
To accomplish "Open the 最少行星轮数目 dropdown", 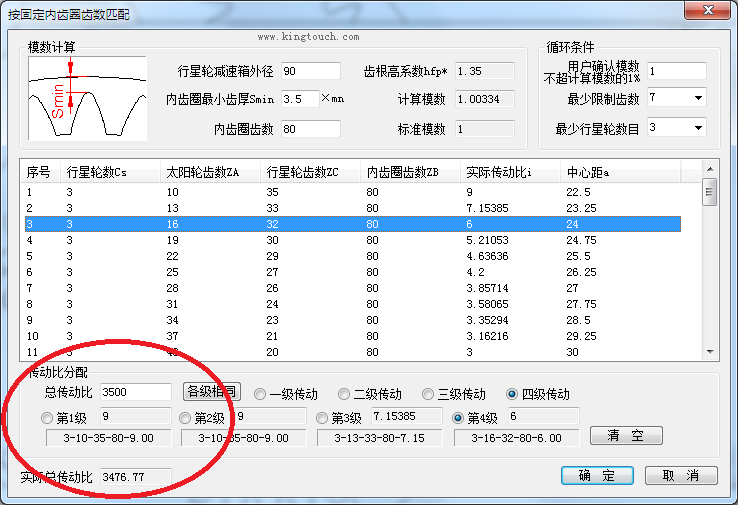I will tap(698, 128).
